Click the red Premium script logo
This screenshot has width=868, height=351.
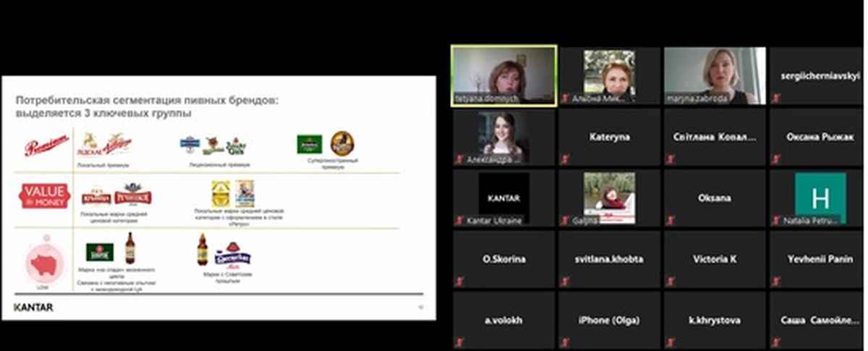pyautogui.click(x=46, y=147)
